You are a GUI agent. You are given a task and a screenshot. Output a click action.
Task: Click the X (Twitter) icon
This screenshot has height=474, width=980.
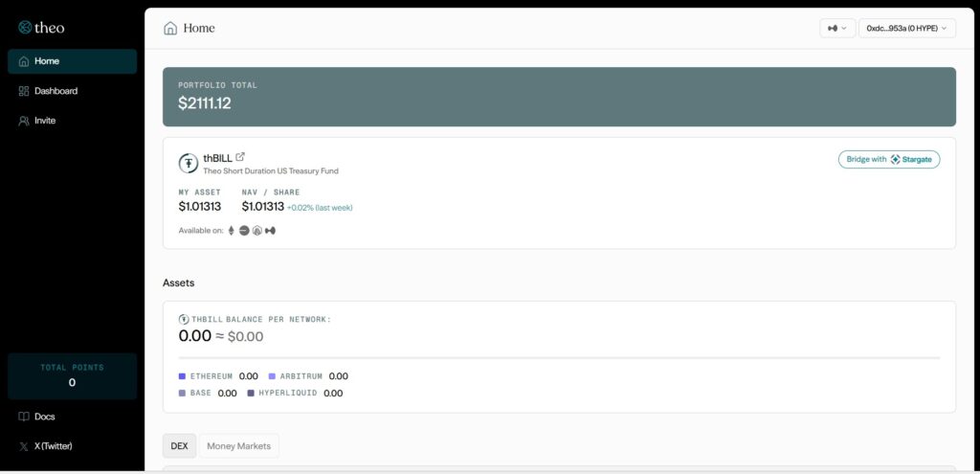point(24,446)
